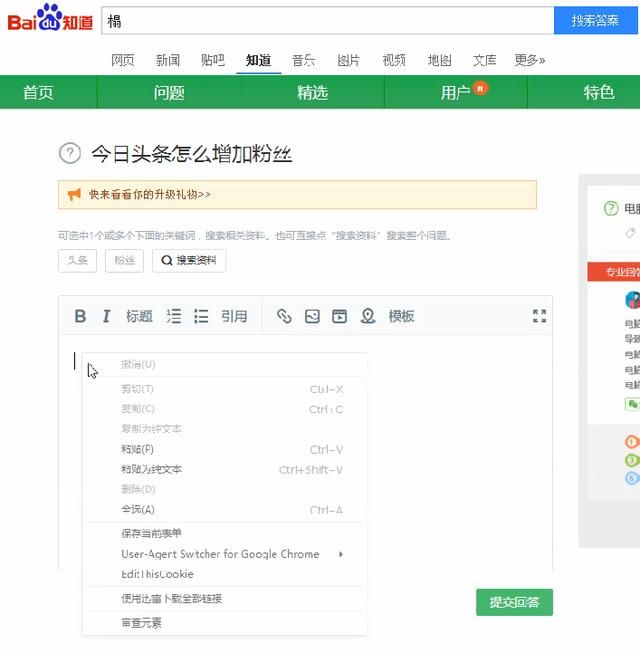
Task: Select 审查元素 in the context menu
Action: [141, 622]
